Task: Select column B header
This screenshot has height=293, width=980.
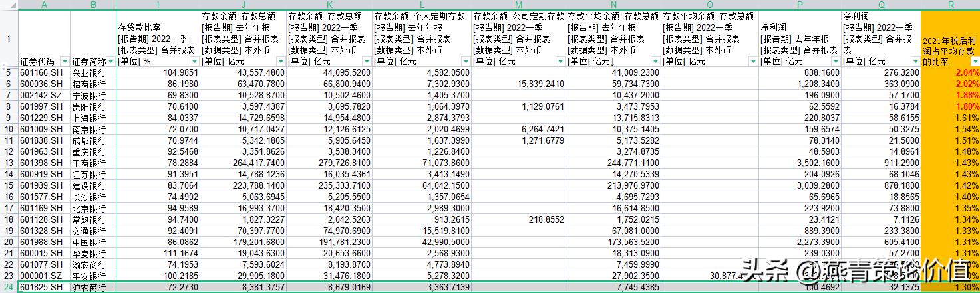Action: pos(92,5)
